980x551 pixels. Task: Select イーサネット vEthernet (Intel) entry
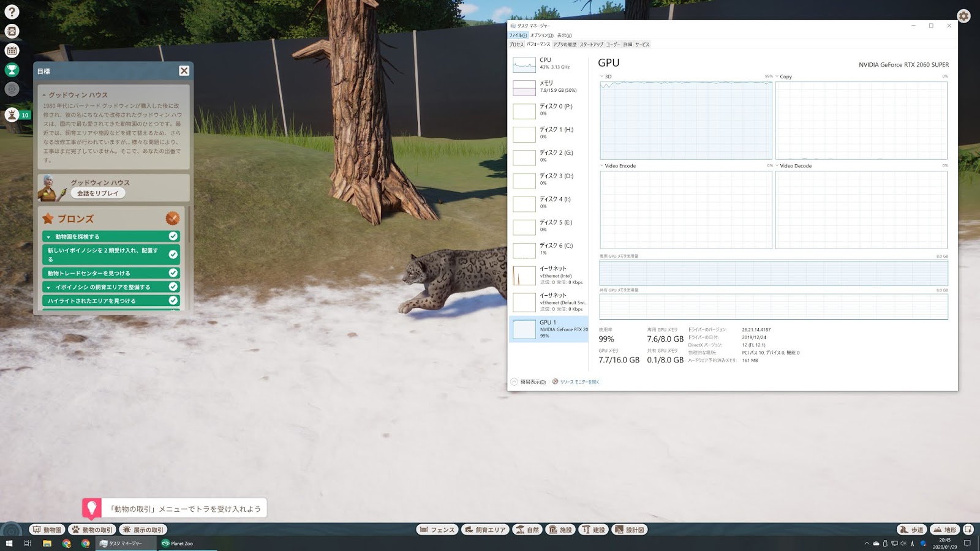[549, 275]
